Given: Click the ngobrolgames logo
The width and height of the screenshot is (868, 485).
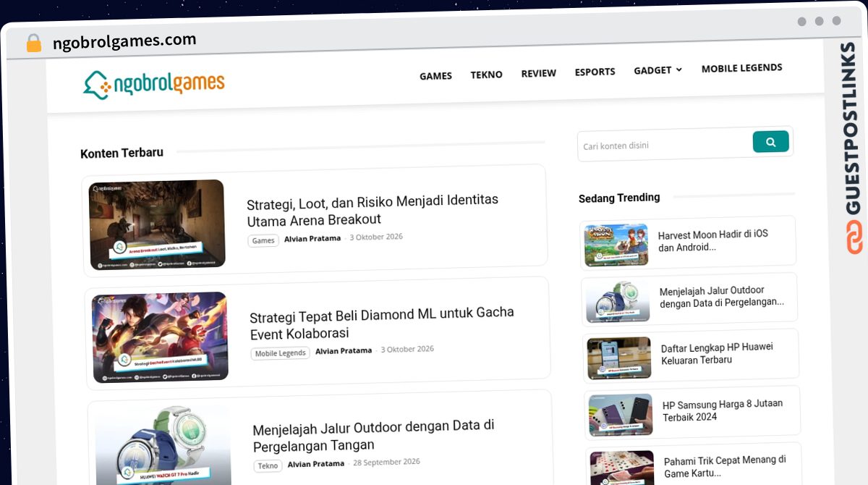Looking at the screenshot, I should point(154,84).
